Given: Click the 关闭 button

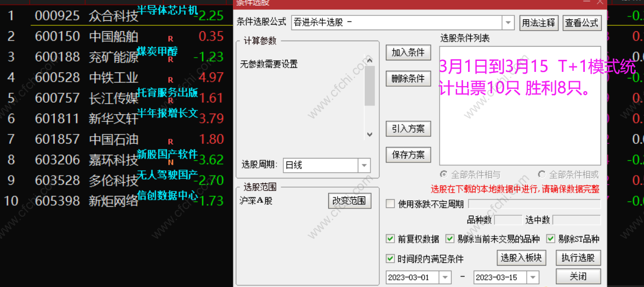Looking at the screenshot, I should pos(578,276).
